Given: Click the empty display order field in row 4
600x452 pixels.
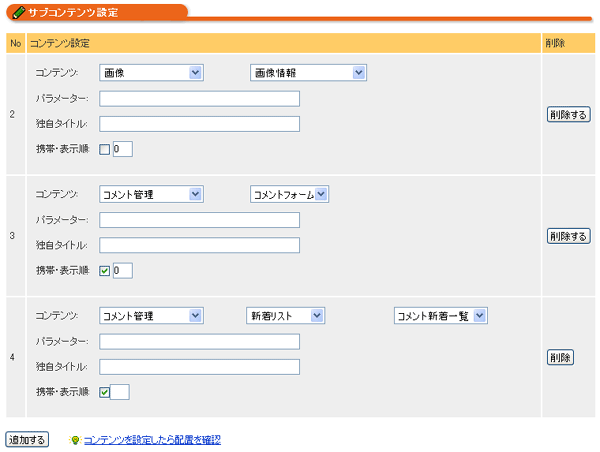Looking at the screenshot, I should (x=120, y=392).
